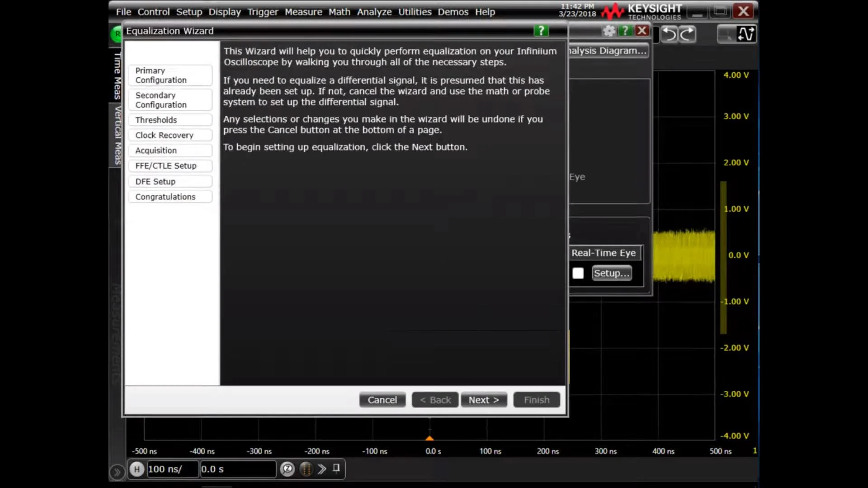Select Thresholds wizard step
This screenshot has width=868, height=488.
(170, 120)
